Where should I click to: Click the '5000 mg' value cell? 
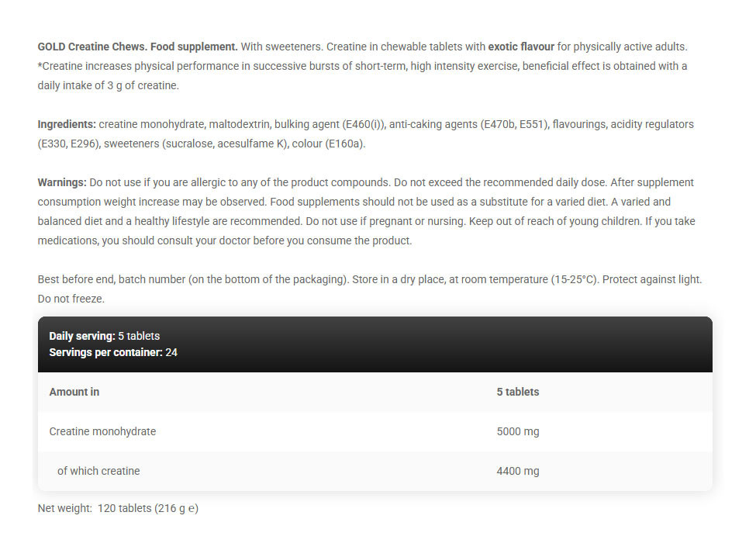pos(517,431)
